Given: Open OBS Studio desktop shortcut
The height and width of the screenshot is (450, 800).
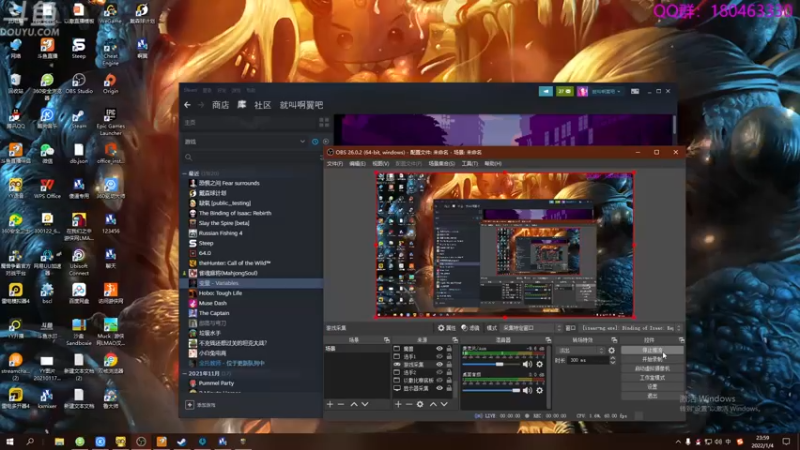Looking at the screenshot, I should [x=79, y=84].
